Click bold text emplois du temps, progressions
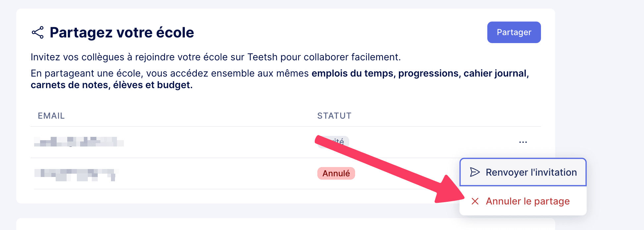 [x=384, y=73]
